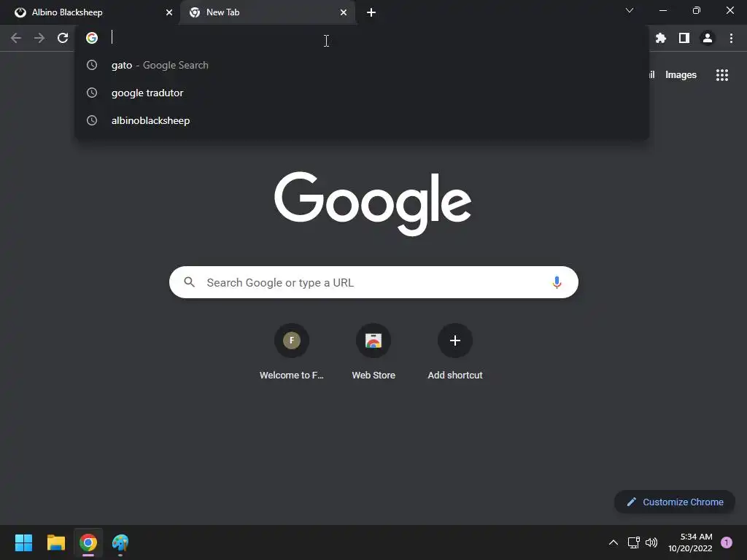
Task: Open the network icon in tray
Action: 633,542
